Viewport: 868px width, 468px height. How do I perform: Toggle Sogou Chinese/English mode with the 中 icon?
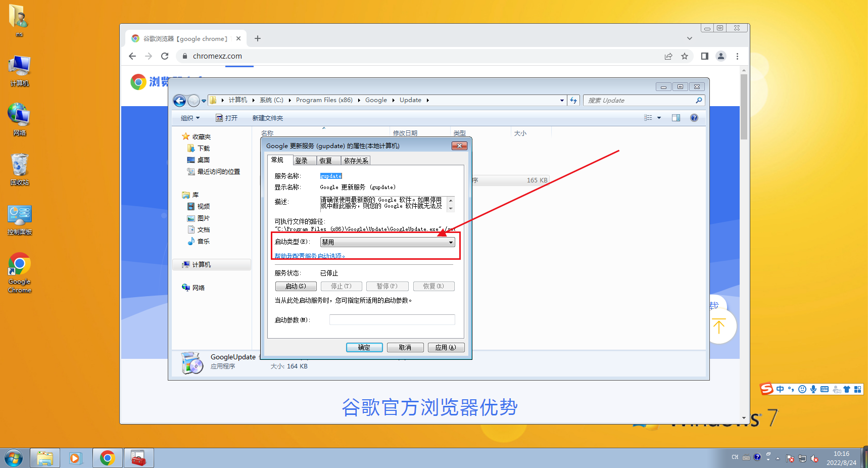(x=780, y=389)
